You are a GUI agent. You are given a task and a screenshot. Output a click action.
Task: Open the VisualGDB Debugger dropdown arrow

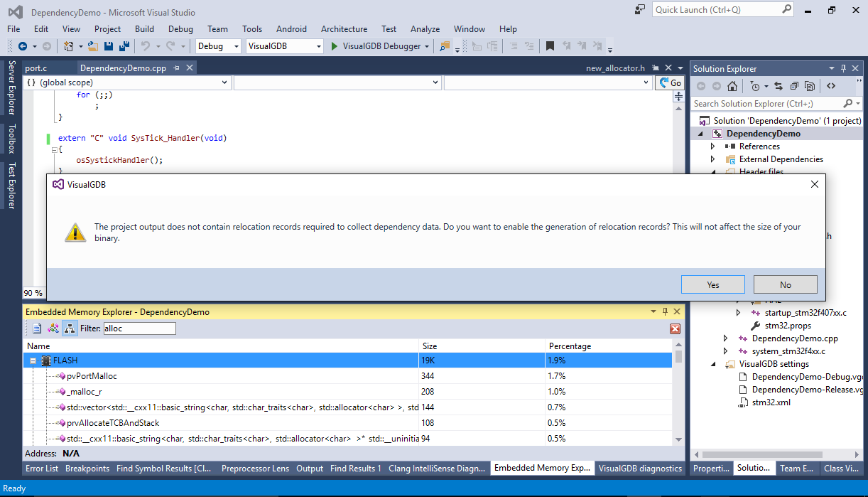tap(427, 46)
